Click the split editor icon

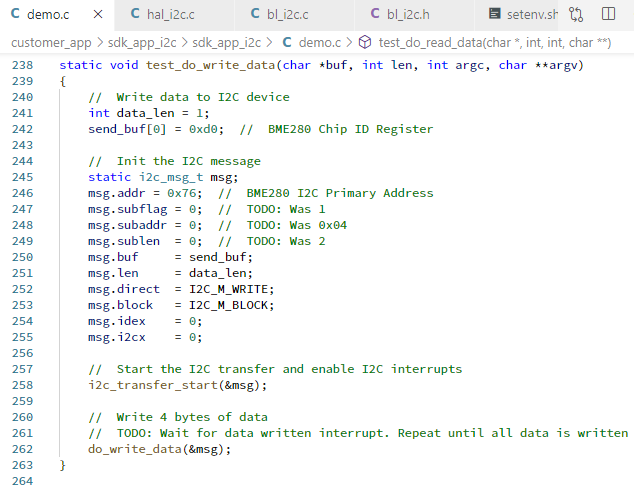pos(609,15)
